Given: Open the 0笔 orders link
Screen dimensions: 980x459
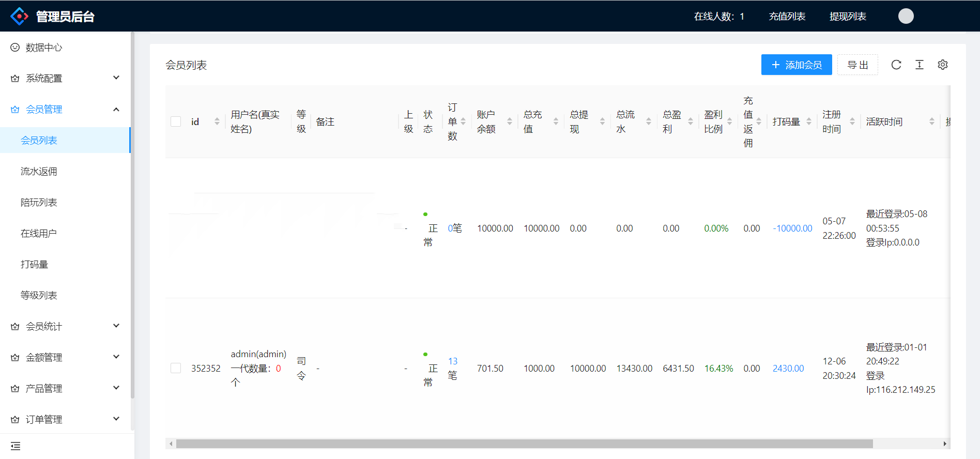Looking at the screenshot, I should [455, 228].
